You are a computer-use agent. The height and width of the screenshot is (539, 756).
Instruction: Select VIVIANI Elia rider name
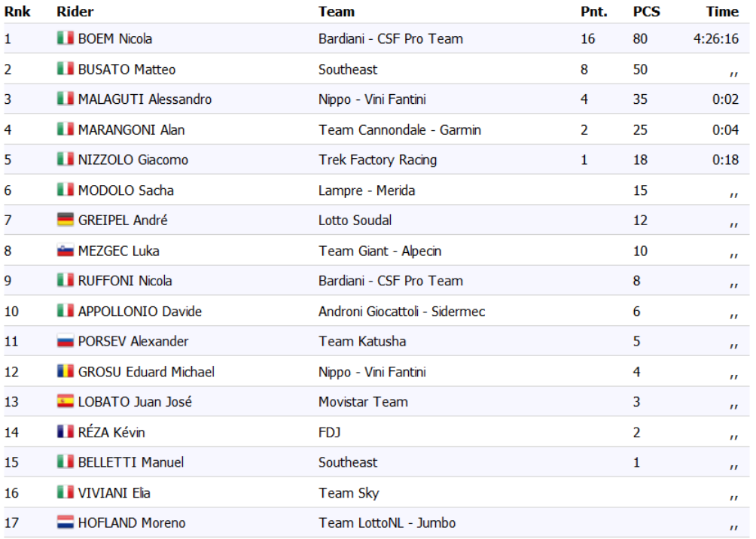click(x=114, y=493)
